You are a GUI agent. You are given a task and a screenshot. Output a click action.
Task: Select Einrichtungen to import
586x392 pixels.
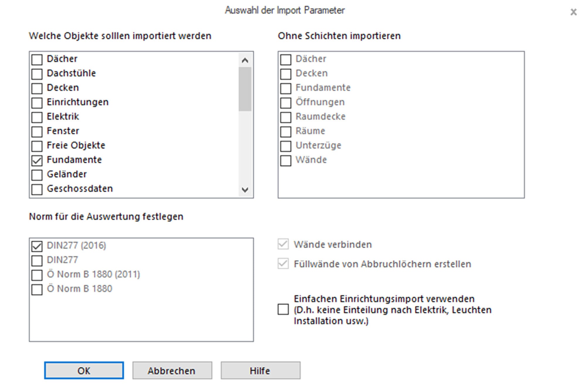[x=36, y=102]
